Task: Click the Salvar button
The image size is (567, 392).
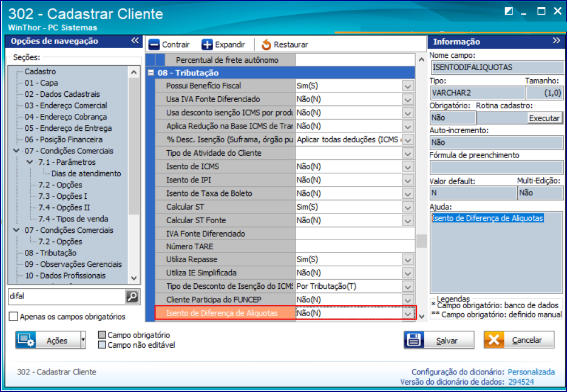Action: click(x=439, y=340)
